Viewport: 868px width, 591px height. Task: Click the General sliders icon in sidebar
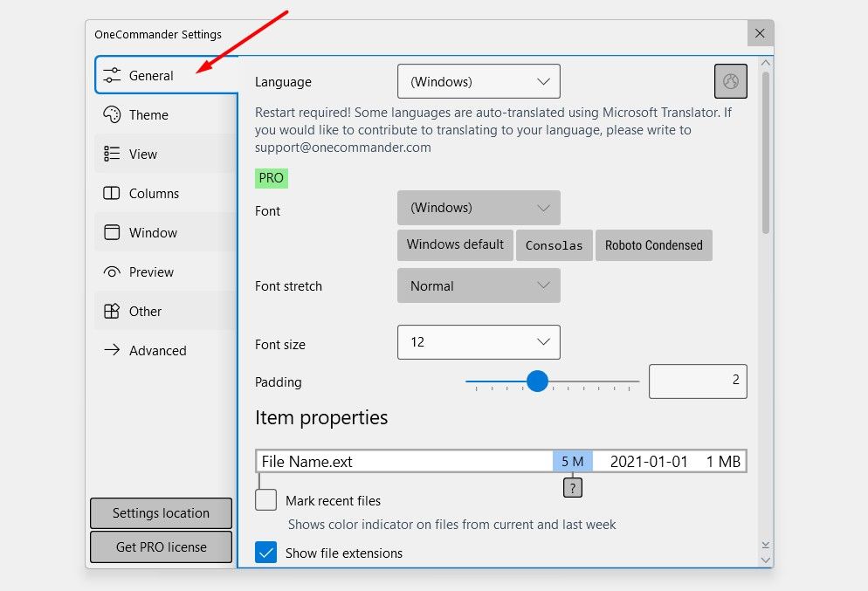click(112, 75)
